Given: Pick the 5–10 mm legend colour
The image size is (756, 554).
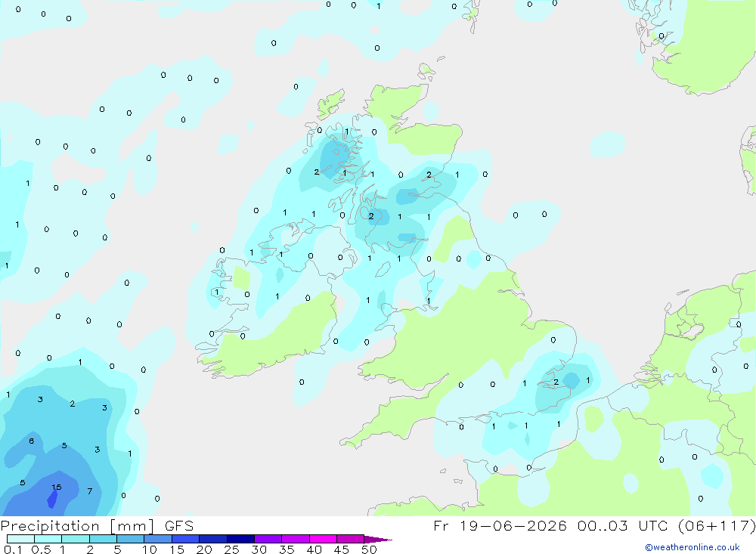Looking at the screenshot, I should coord(130,539).
